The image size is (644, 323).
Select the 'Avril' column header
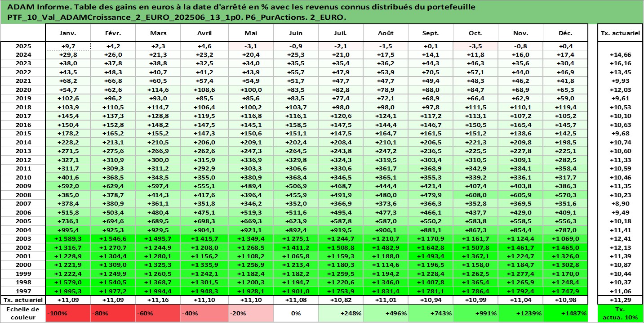point(204,33)
